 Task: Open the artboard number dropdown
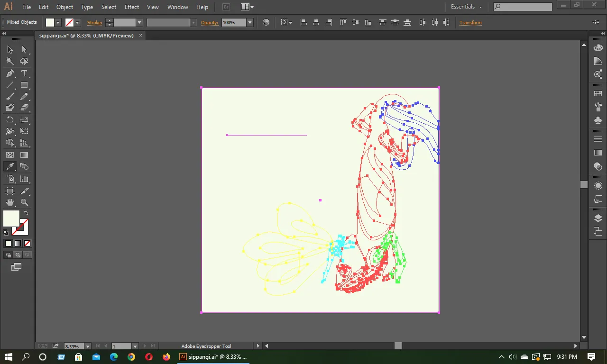pyautogui.click(x=135, y=346)
